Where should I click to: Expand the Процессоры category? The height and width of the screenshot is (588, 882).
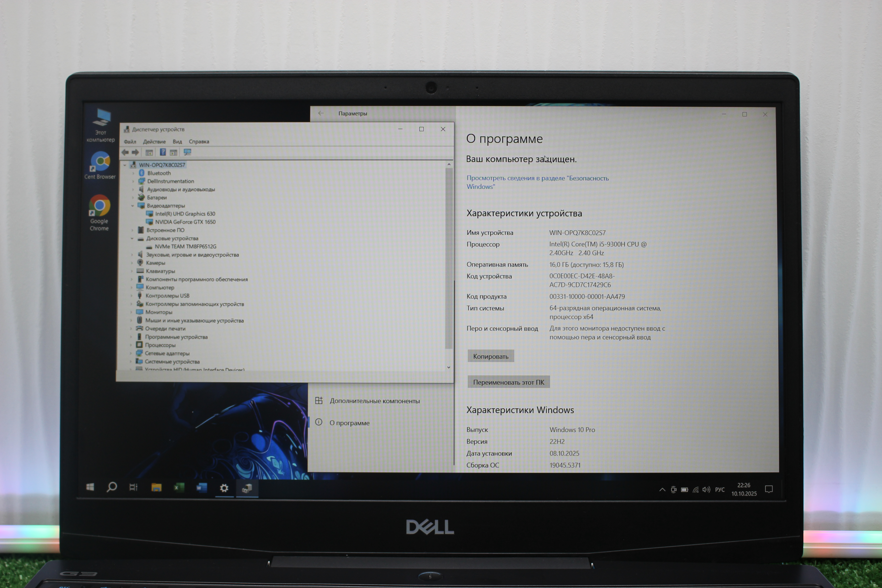[131, 345]
